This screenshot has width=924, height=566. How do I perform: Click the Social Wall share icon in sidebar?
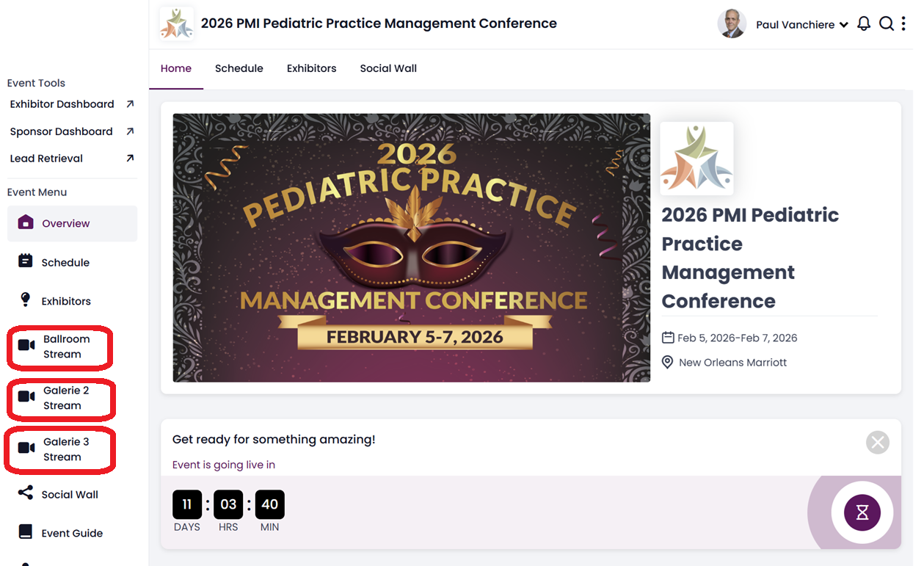coord(26,493)
